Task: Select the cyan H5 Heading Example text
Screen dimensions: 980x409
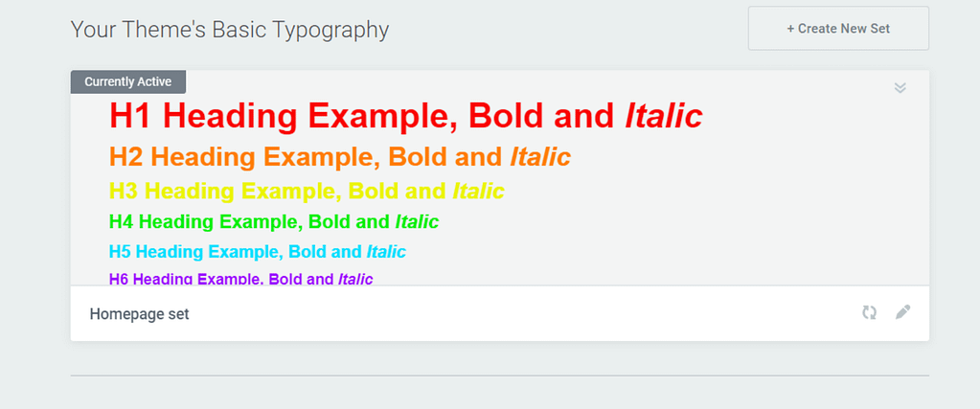Action: pos(235,253)
